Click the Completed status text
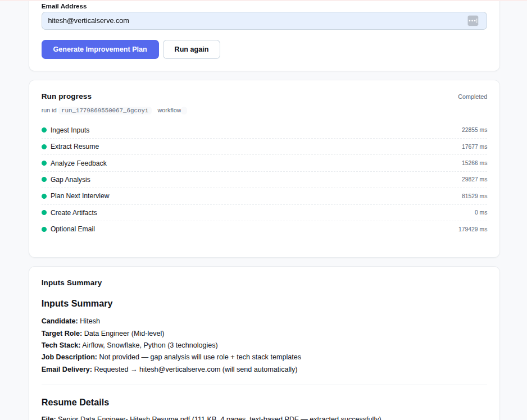Screen dimensions: 527x420 (472, 97)
